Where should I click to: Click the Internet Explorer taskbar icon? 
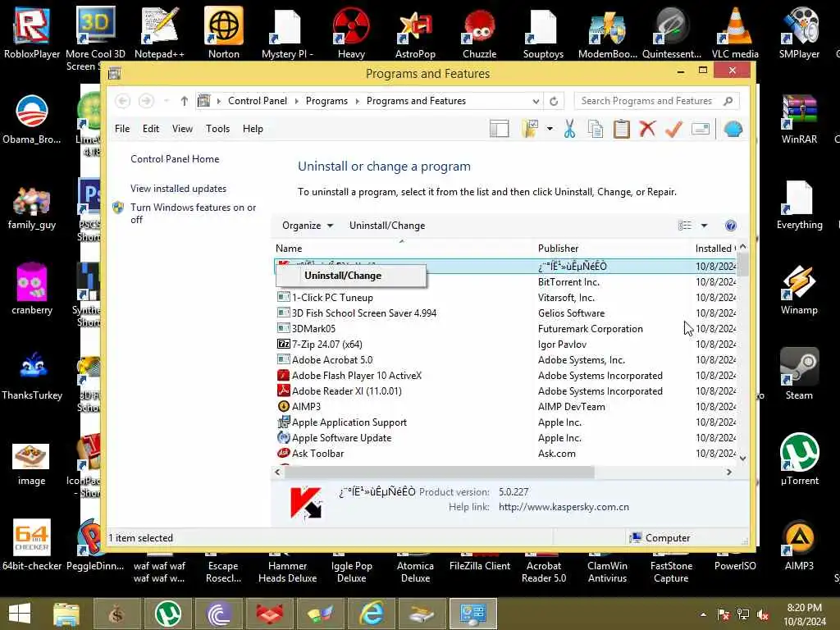pos(372,614)
